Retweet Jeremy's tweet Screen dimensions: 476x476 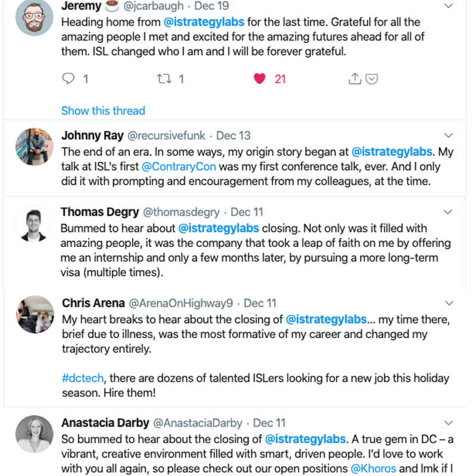click(163, 79)
